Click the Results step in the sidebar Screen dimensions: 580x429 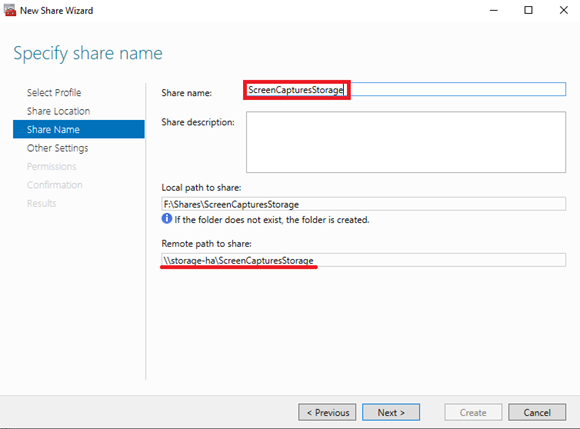41,203
